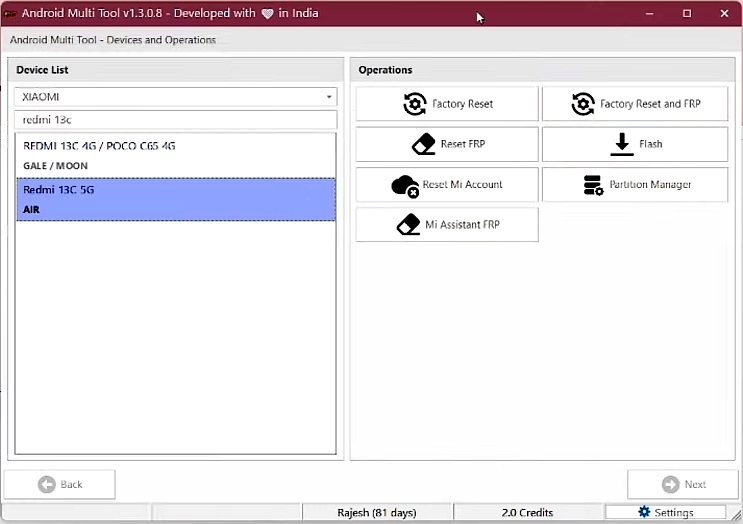Click the Flash button label
Image resolution: width=743 pixels, height=524 pixels.
point(651,144)
